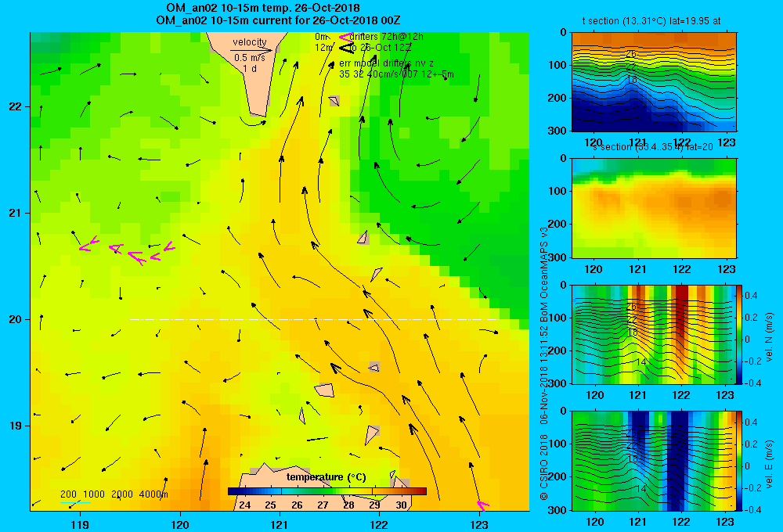Image resolution: width=783 pixels, height=532 pixels.
Task: Click the white dashed section line at latitude 20
Action: (314, 319)
